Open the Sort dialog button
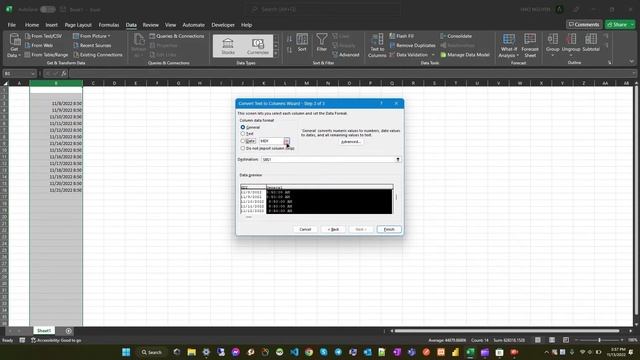Viewport: 640px width, 360px height. (x=302, y=43)
